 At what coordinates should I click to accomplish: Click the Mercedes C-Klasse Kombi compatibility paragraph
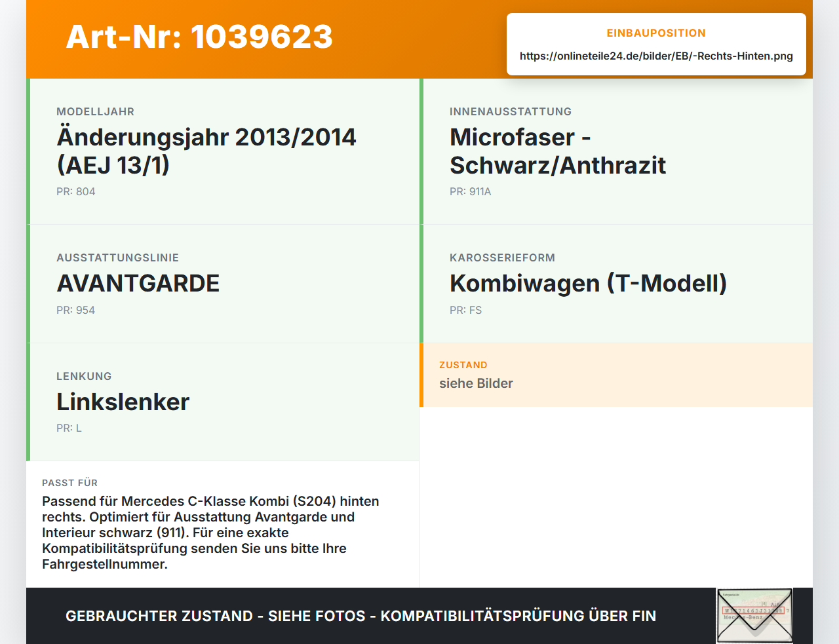pos(210,533)
